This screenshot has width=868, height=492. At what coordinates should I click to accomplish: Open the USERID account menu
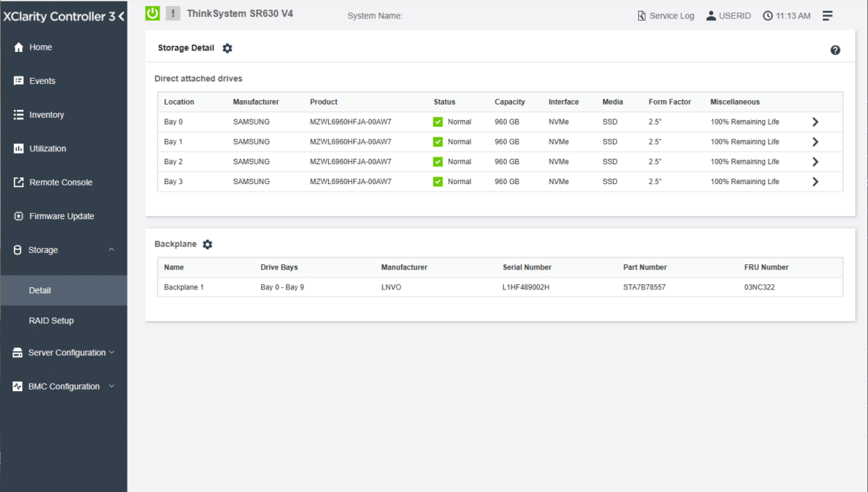[728, 16]
